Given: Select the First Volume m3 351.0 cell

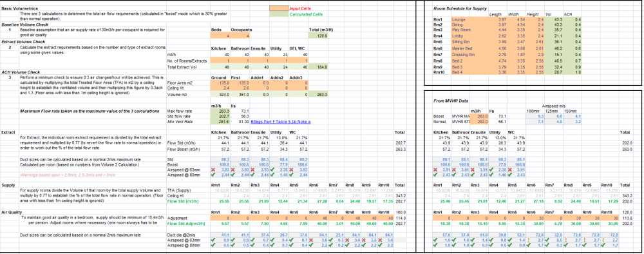Looking at the screenshot, I should 239,94.
